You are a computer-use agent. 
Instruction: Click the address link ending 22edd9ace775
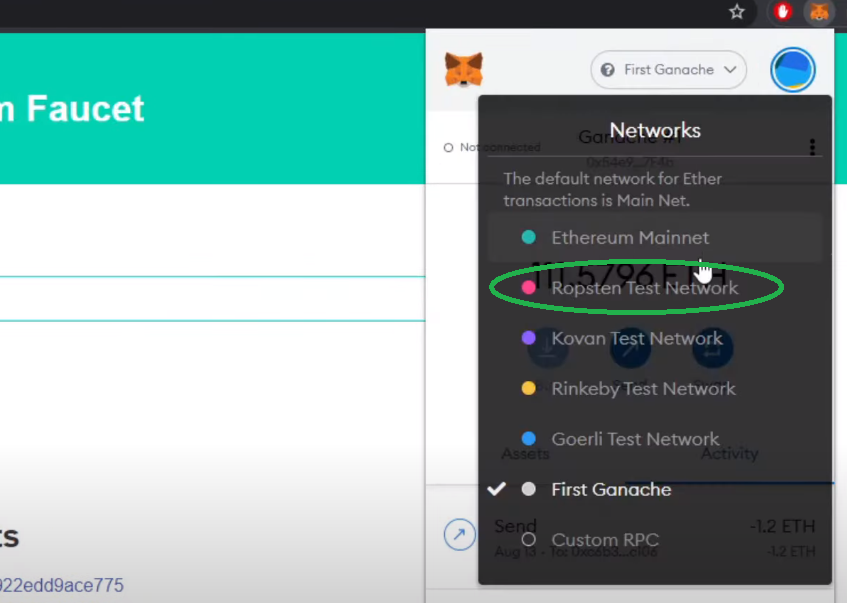coord(62,585)
